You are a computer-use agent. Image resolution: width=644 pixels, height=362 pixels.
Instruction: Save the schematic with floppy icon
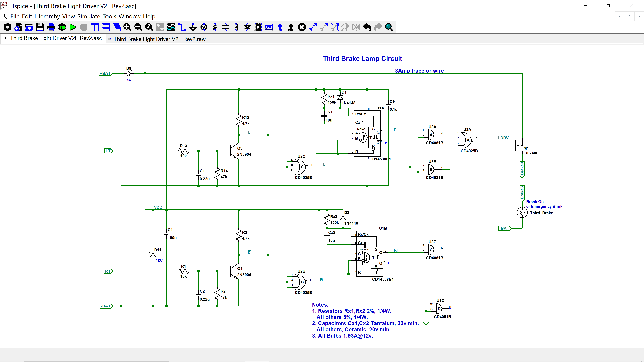[40, 27]
